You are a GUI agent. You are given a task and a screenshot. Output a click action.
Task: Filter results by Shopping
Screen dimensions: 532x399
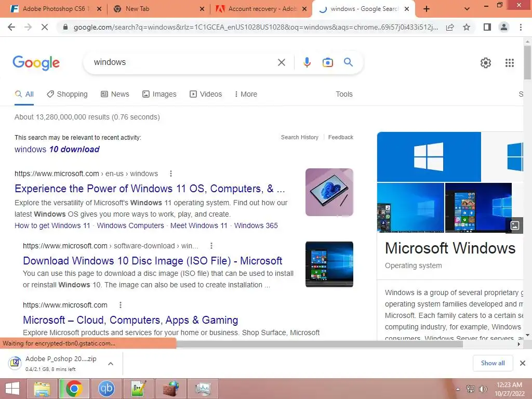point(67,95)
